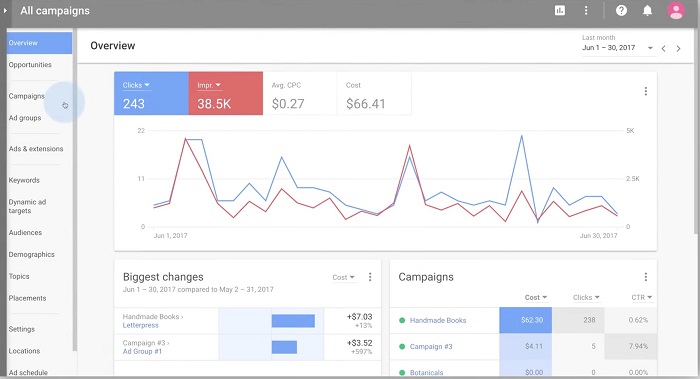
Task: Open the Botanicals campaign link
Action: point(426,372)
